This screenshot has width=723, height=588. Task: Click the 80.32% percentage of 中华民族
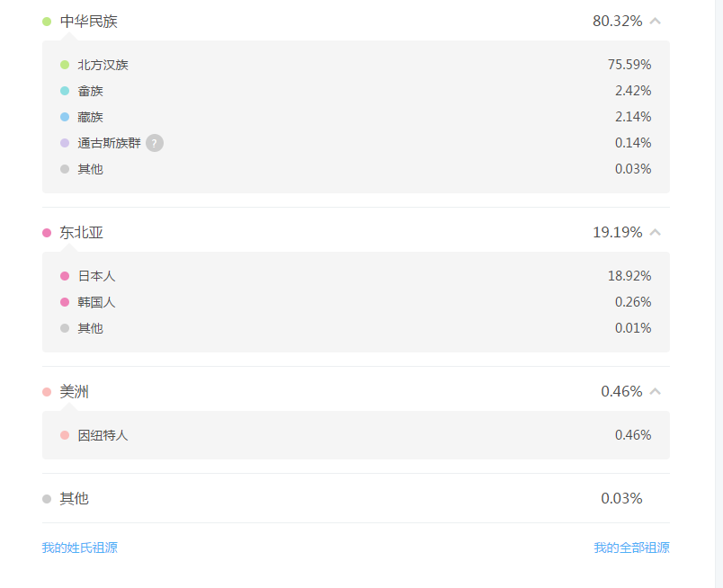pos(618,22)
